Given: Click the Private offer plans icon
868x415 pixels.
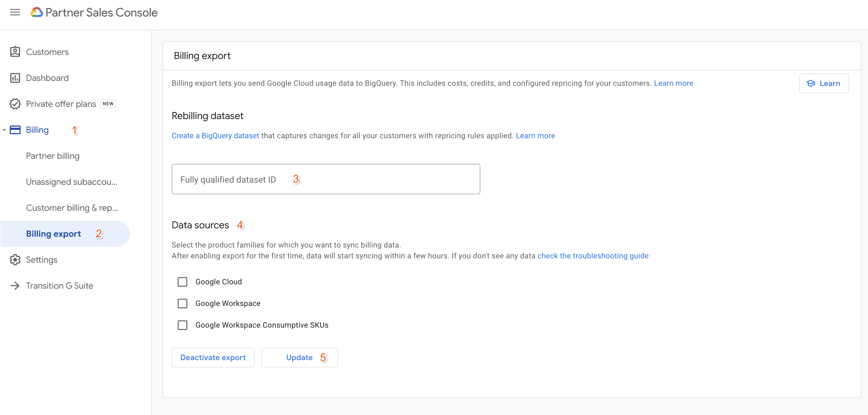Looking at the screenshot, I should [15, 103].
